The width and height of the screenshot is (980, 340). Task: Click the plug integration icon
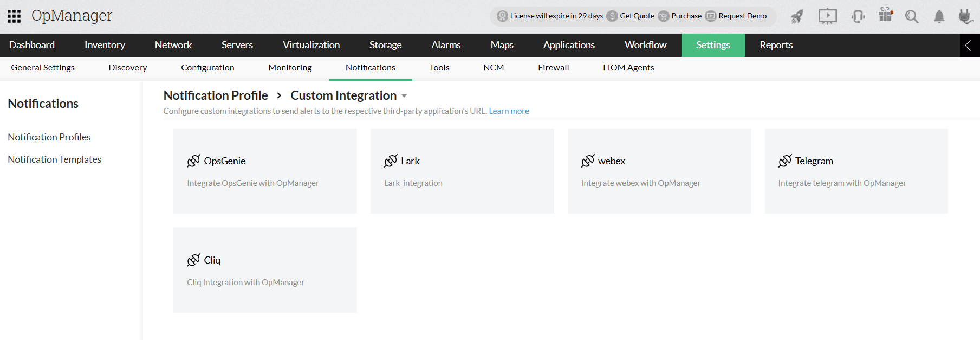(x=965, y=16)
